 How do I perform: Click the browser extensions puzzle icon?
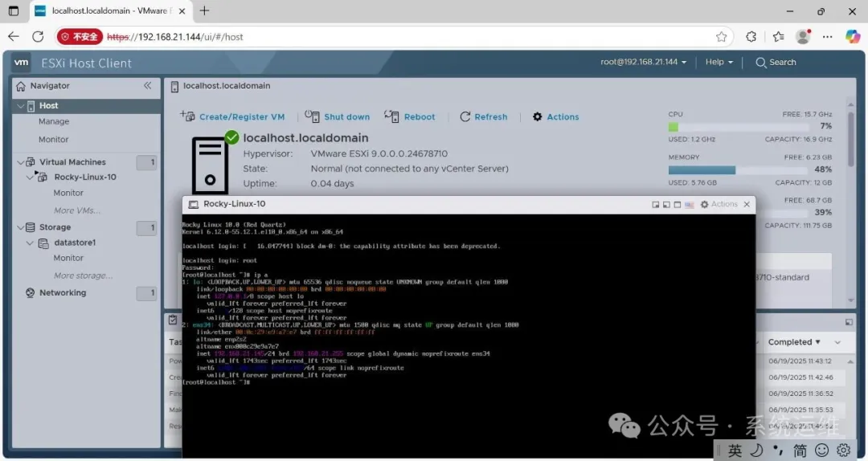pyautogui.click(x=751, y=37)
